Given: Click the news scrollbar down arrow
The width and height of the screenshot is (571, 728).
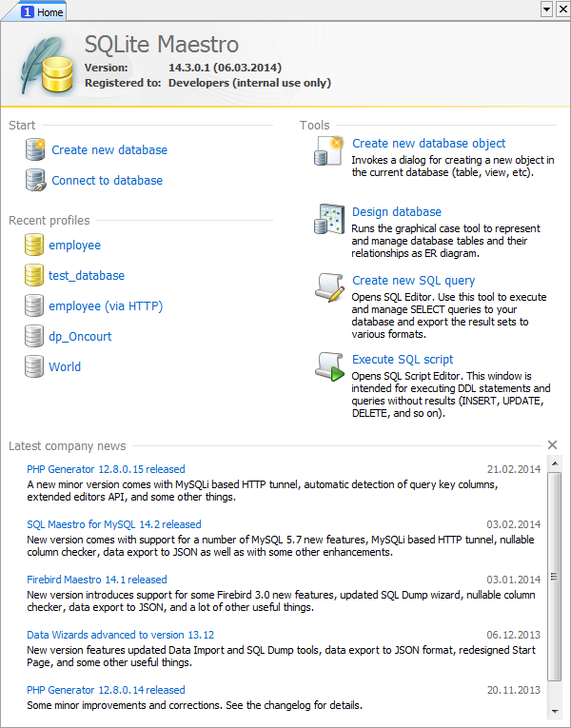Looking at the screenshot, I should click(x=554, y=711).
